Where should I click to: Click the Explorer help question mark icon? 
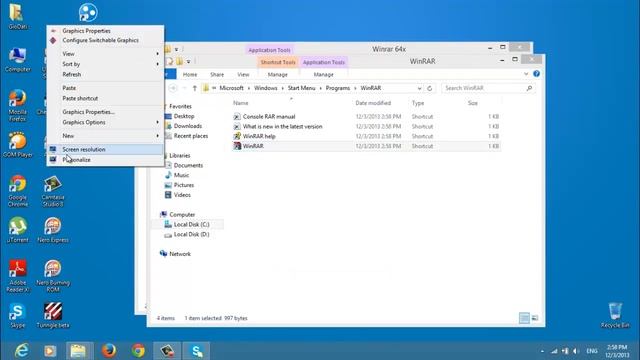[x=536, y=73]
